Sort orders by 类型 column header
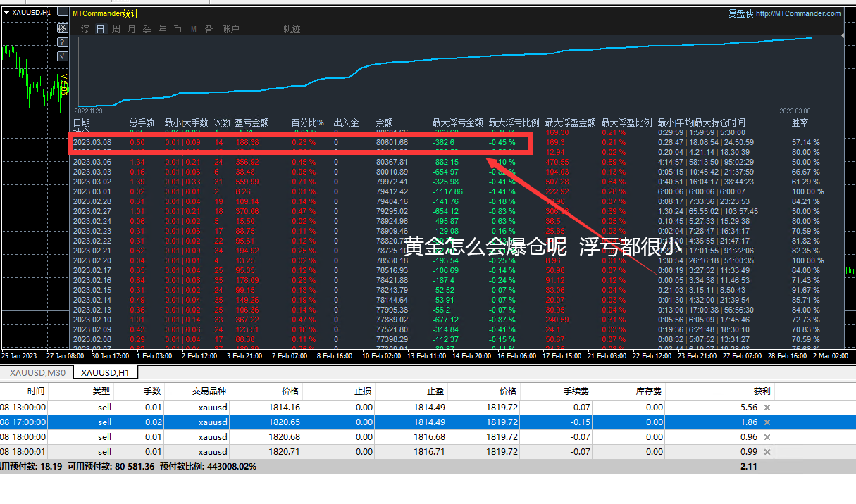Image resolution: width=856 pixels, height=504 pixels. [101, 391]
